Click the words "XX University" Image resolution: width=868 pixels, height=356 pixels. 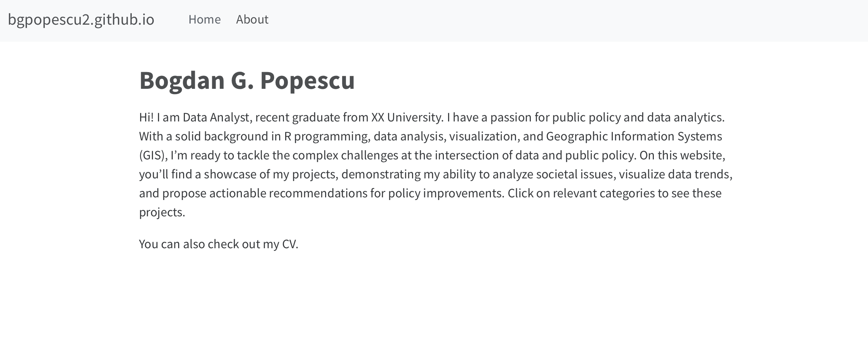click(x=407, y=117)
